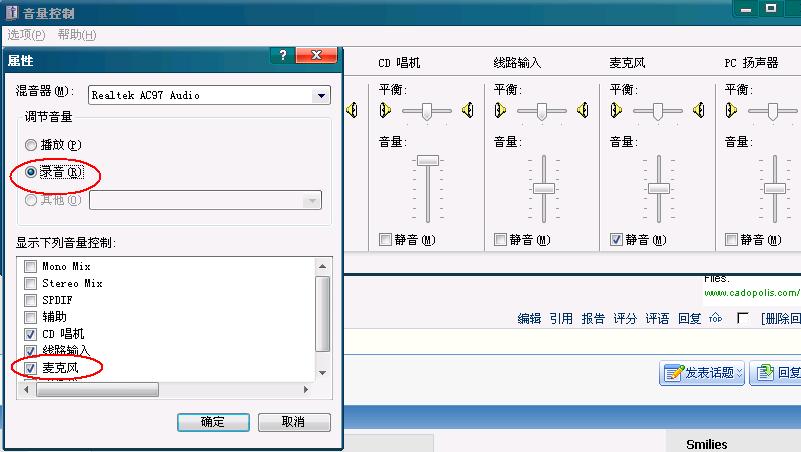Click PC 扬声器 volume slider thumb
Image resolution: width=801 pixels, height=452 pixels.
coord(775,188)
